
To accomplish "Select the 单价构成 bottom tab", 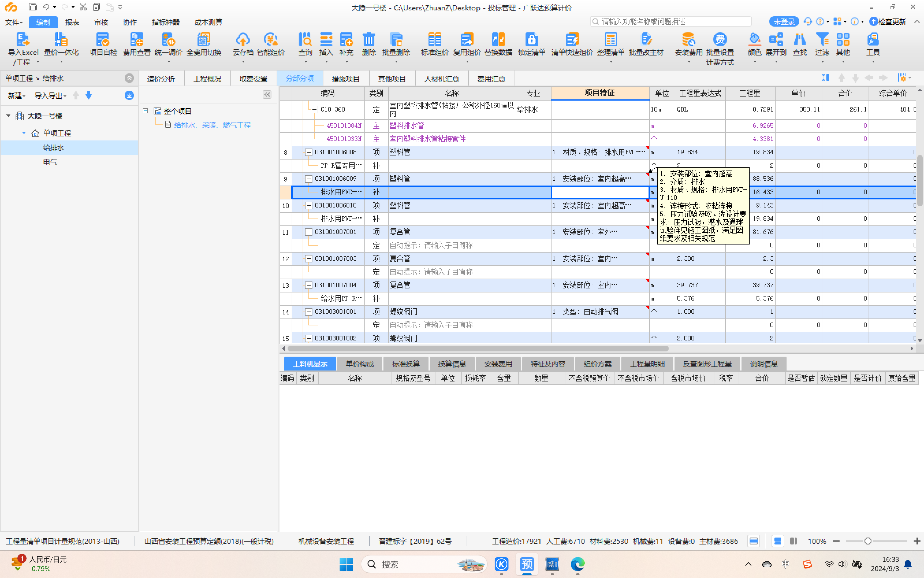I will coord(359,364).
